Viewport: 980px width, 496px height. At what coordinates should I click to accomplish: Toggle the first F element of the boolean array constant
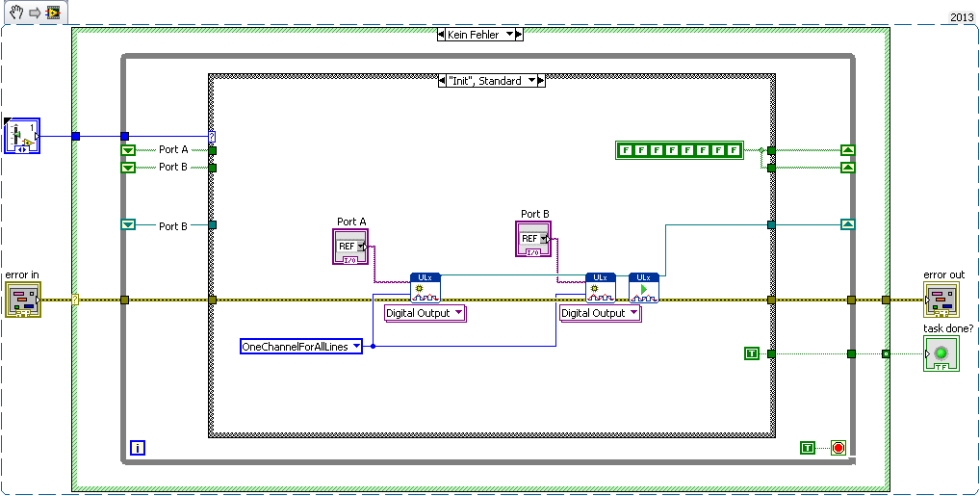(x=625, y=150)
